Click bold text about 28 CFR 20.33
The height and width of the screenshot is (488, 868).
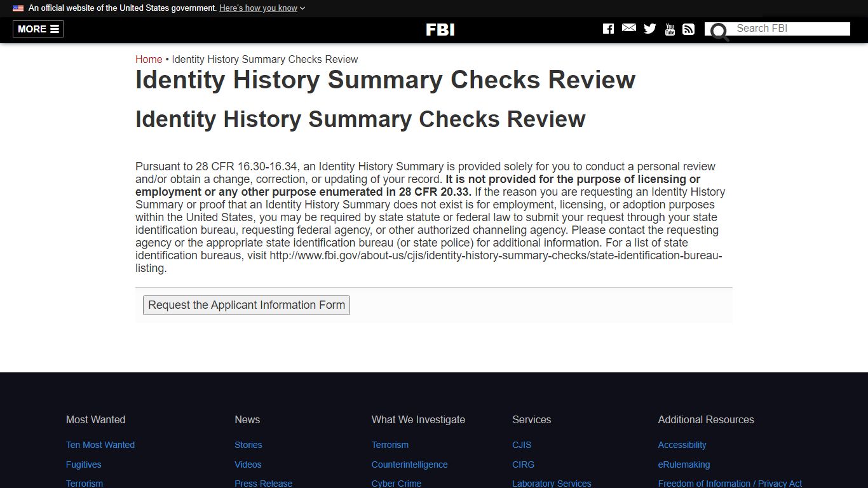pos(418,186)
